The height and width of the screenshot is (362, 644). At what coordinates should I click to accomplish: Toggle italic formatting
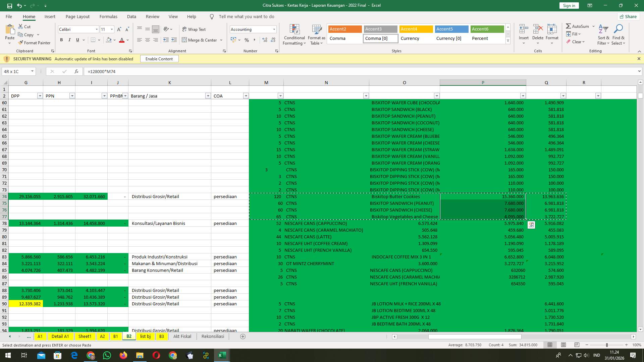pyautogui.click(x=69, y=40)
